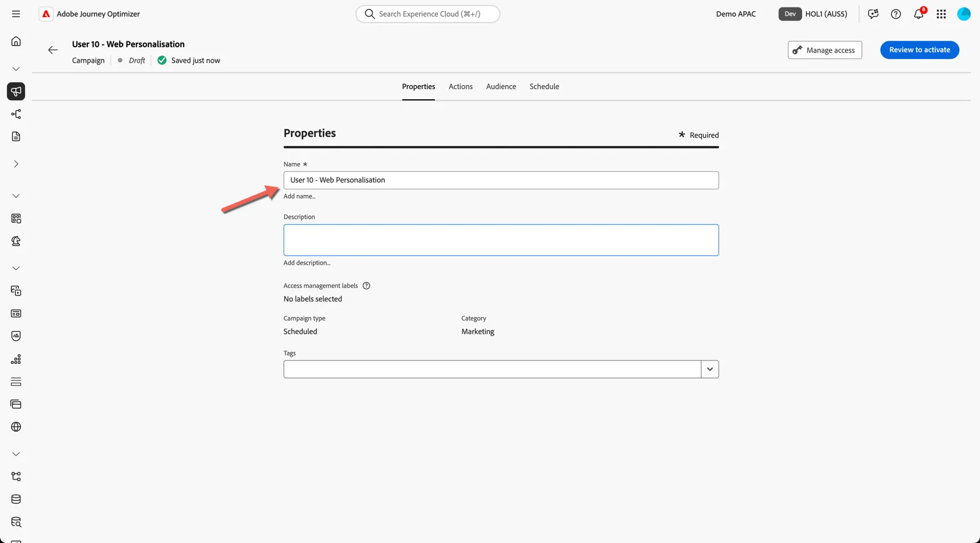Open the shield icon in sidebar
Image resolution: width=980 pixels, height=543 pixels.
[16, 336]
